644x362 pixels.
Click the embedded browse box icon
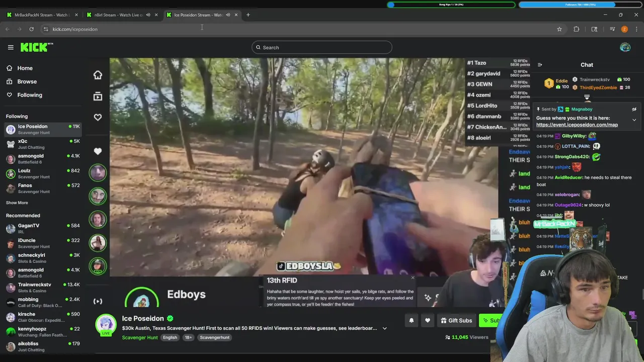[x=98, y=96]
